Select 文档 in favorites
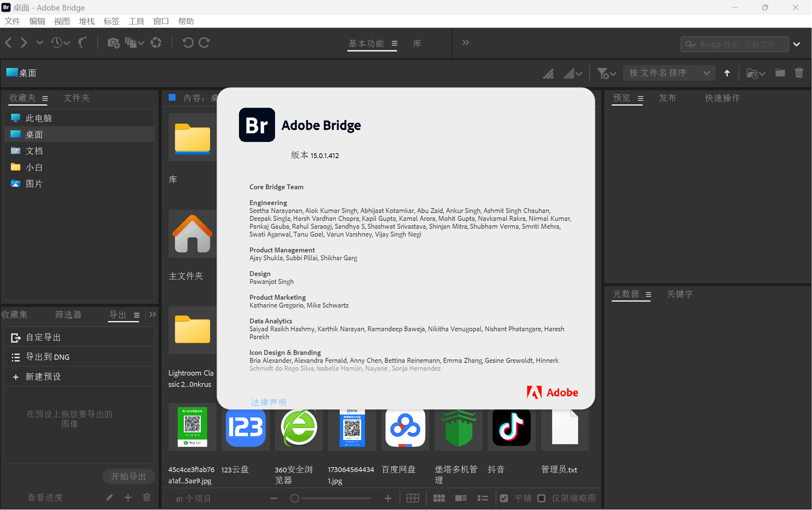The width and height of the screenshot is (812, 510). point(80,151)
